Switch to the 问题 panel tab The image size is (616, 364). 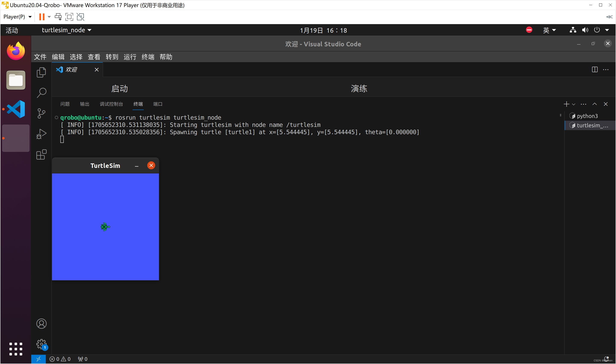click(x=65, y=104)
